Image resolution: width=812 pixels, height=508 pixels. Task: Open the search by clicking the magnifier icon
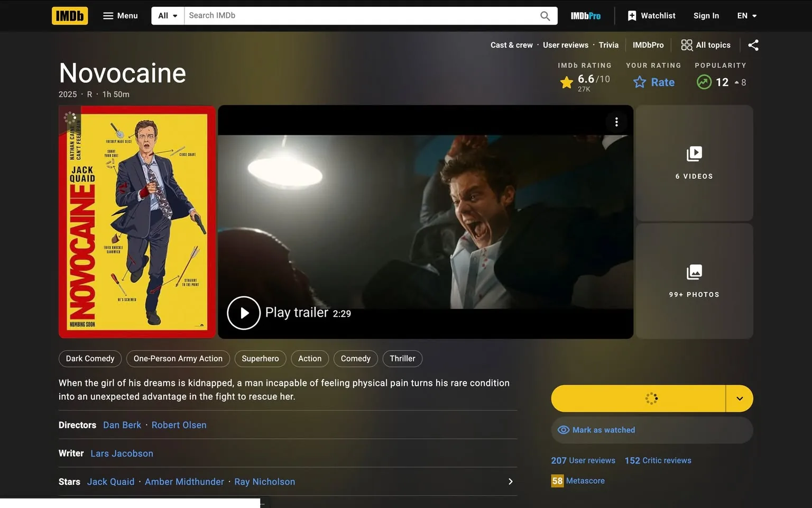[545, 15]
